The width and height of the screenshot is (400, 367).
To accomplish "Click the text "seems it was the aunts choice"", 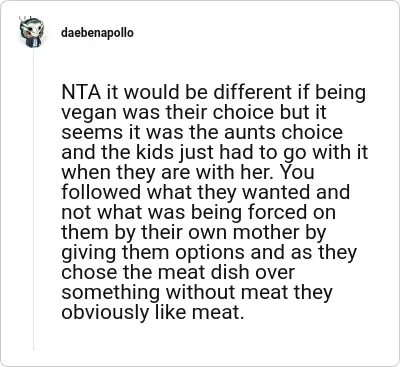I will (x=202, y=132).
